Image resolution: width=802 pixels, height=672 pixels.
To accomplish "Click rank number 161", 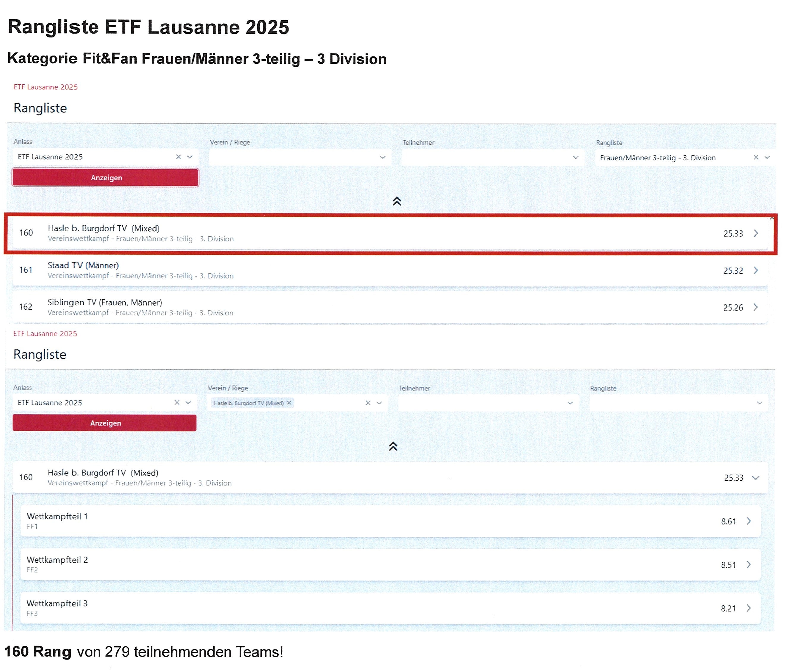I will 26,270.
